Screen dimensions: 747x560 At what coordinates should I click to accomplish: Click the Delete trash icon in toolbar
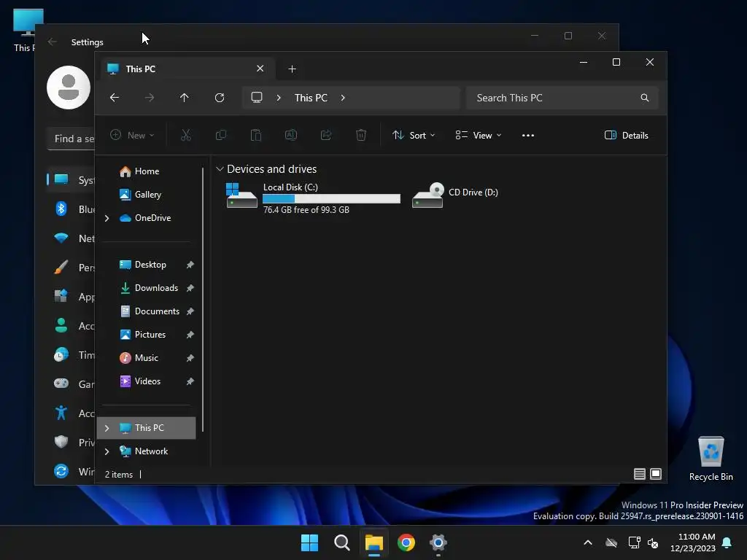click(x=361, y=135)
